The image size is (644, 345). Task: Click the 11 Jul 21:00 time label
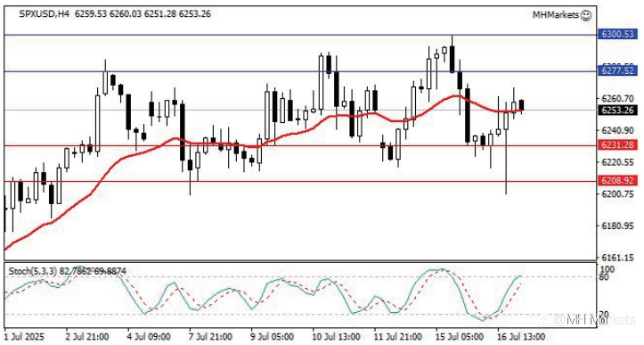click(398, 337)
